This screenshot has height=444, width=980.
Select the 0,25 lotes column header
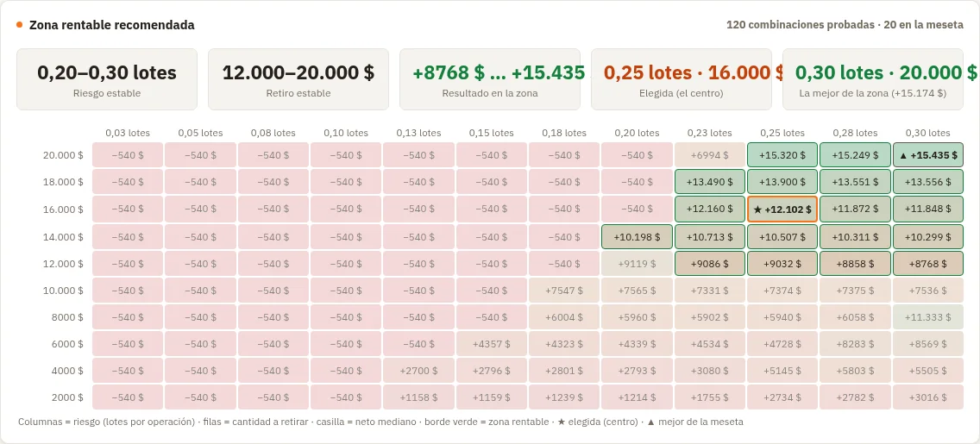[782, 133]
